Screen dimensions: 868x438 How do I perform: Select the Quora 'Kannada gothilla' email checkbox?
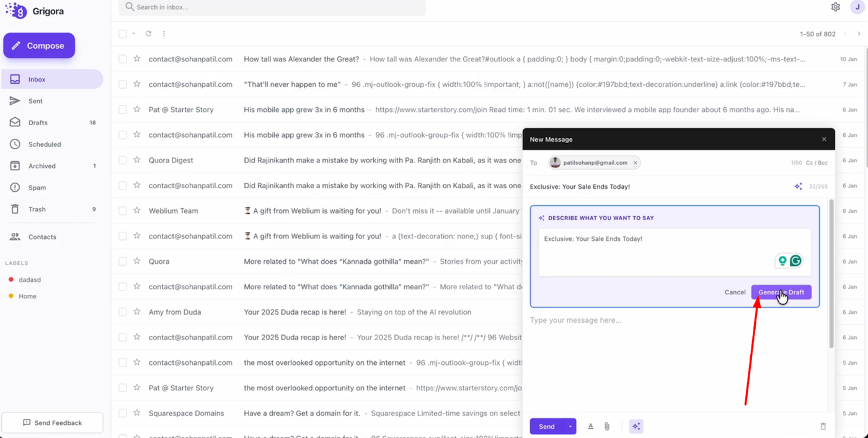123,261
